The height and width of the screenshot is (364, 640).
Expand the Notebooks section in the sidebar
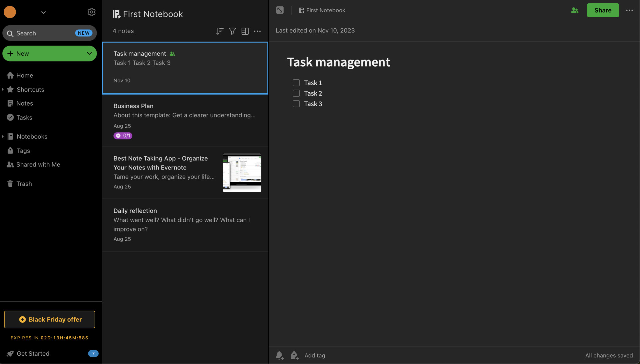pos(3,136)
